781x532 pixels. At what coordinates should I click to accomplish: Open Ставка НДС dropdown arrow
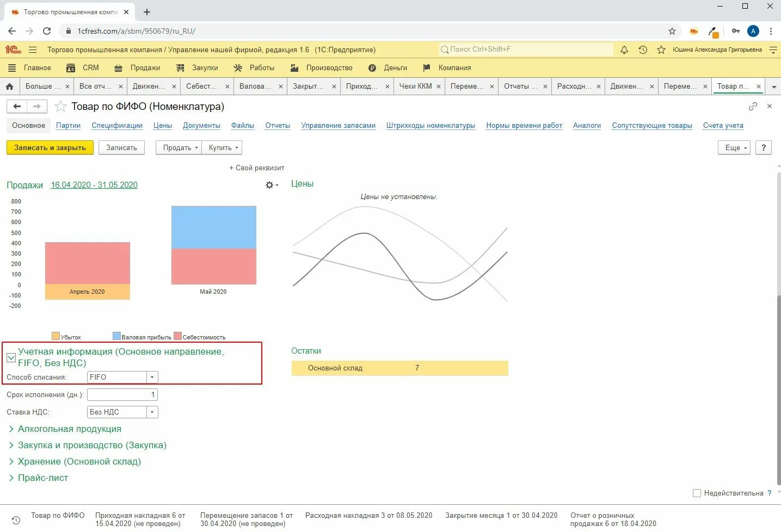152,412
